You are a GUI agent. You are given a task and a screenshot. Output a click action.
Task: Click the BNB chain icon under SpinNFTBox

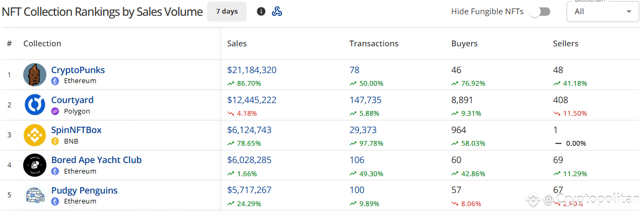[55, 141]
